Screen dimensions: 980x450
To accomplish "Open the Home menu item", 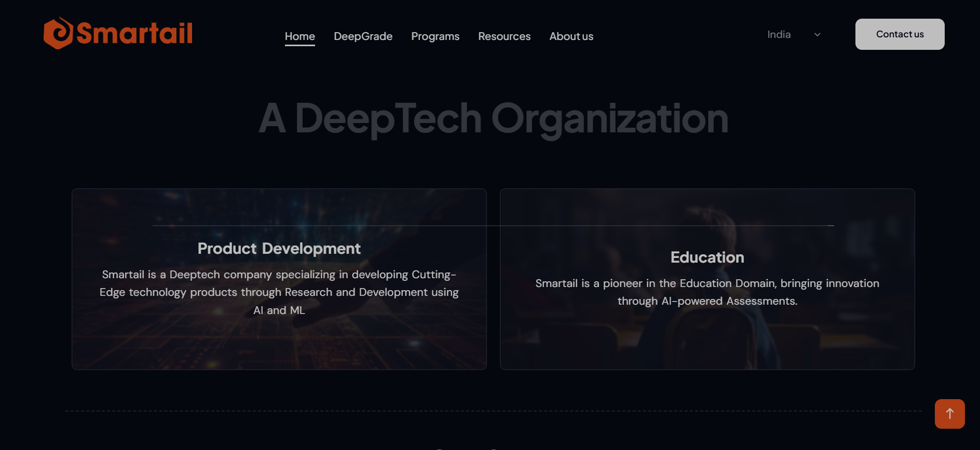I will point(300,36).
